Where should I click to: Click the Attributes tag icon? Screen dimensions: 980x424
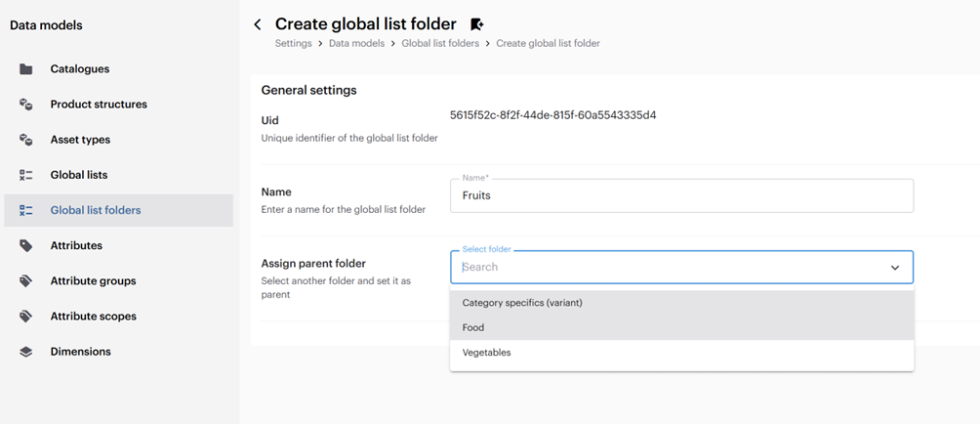(26, 246)
